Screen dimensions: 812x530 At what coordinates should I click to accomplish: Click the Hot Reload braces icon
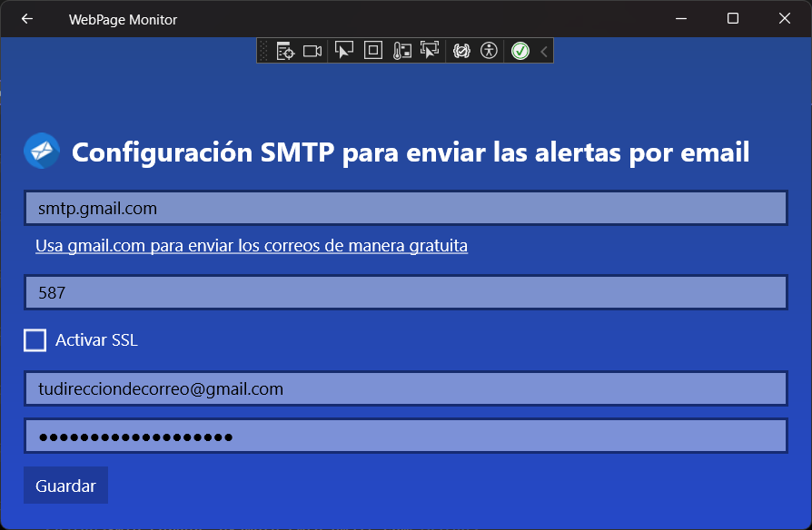(461, 51)
